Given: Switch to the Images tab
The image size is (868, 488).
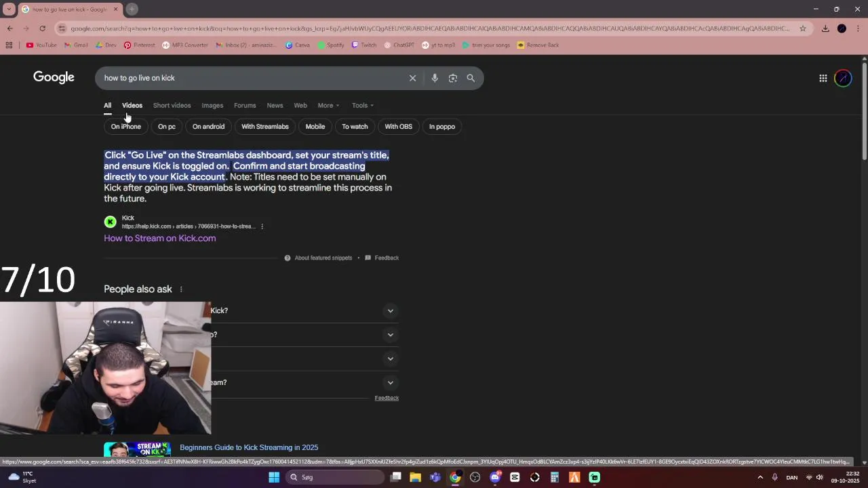Looking at the screenshot, I should coord(212,105).
